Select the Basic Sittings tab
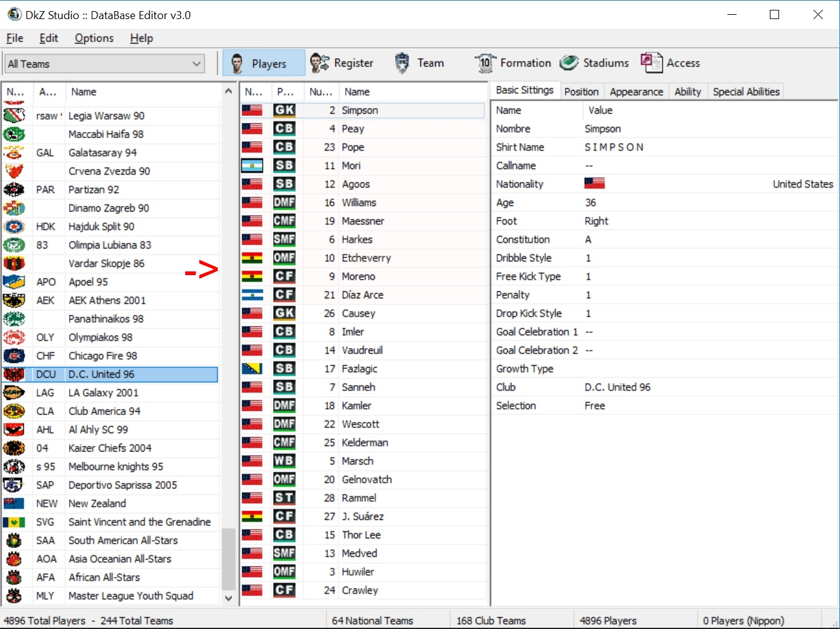The image size is (840, 629). pyautogui.click(x=525, y=90)
